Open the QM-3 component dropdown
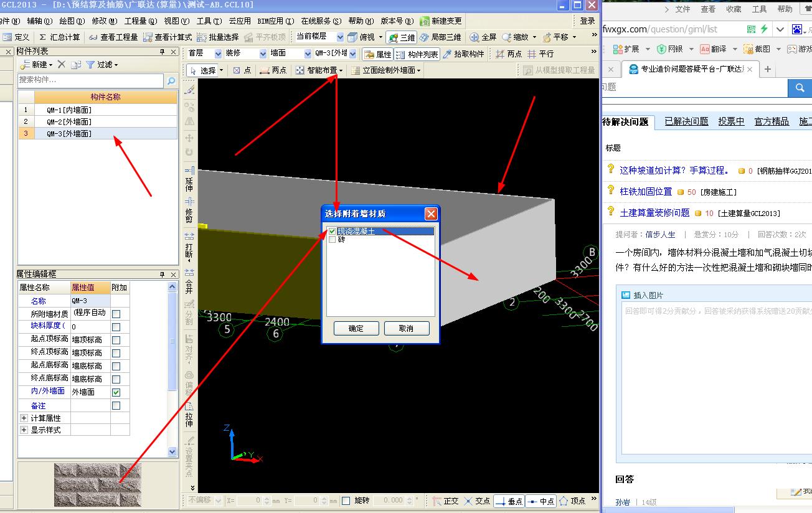Viewport: 812px width, 513px height. [353, 54]
